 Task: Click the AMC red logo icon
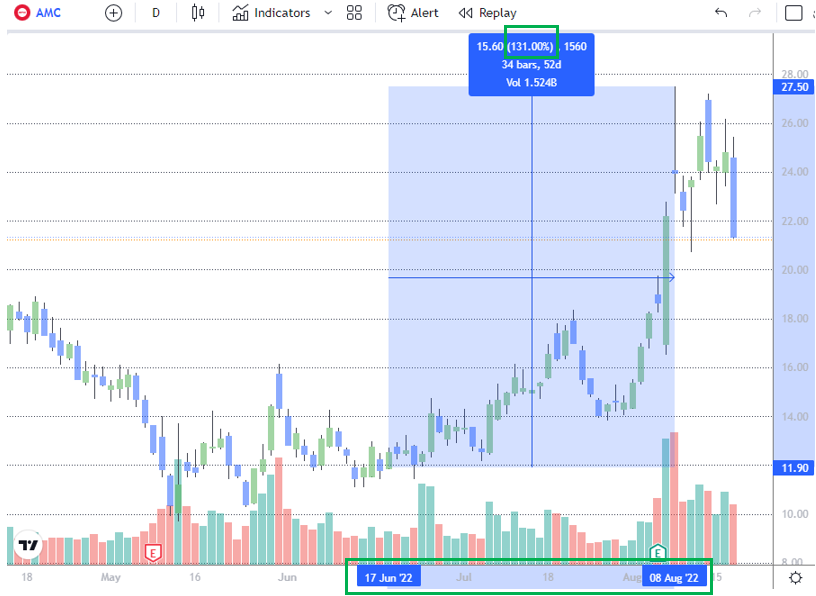point(22,12)
